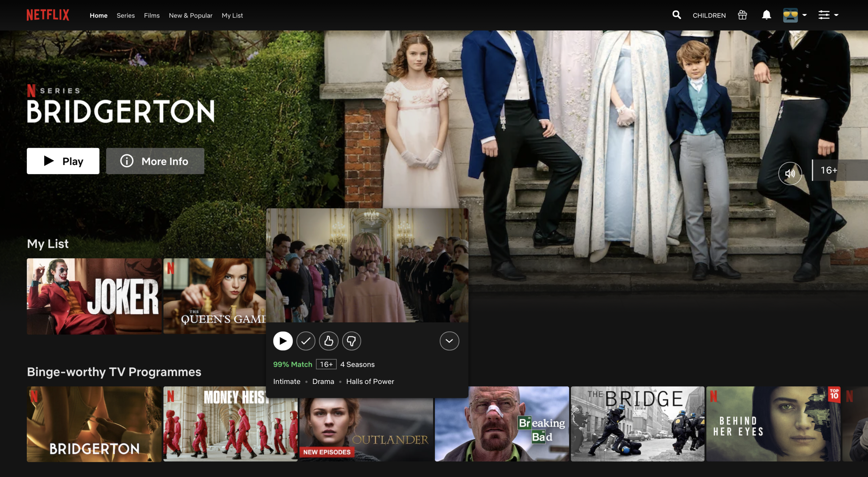Toggle My List checkmark on preview card

click(x=306, y=341)
